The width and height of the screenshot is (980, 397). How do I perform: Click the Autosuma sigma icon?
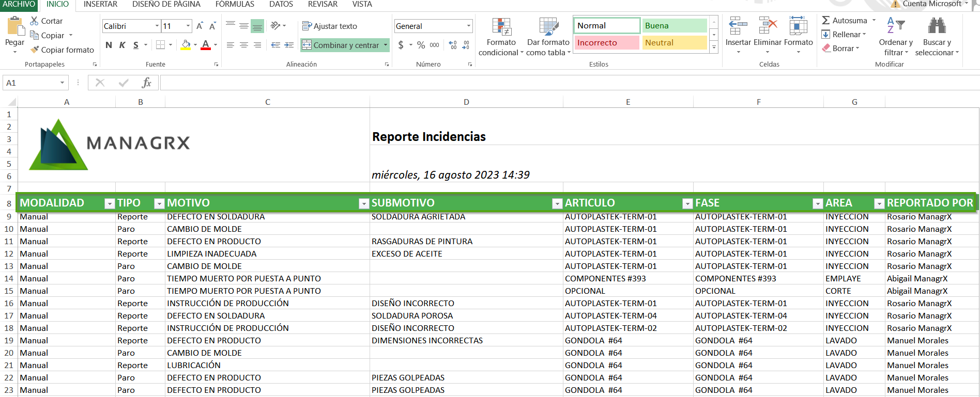pyautogui.click(x=826, y=21)
